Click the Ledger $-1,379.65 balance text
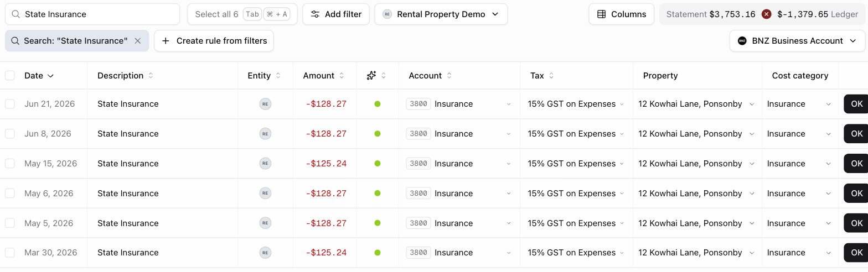This screenshot has height=272, width=868. [818, 14]
